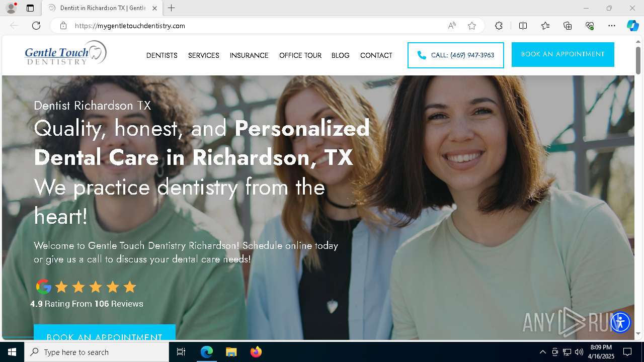Click the 4.9 Rating From 106 Reviews text
The width and height of the screenshot is (644, 362).
click(87, 304)
